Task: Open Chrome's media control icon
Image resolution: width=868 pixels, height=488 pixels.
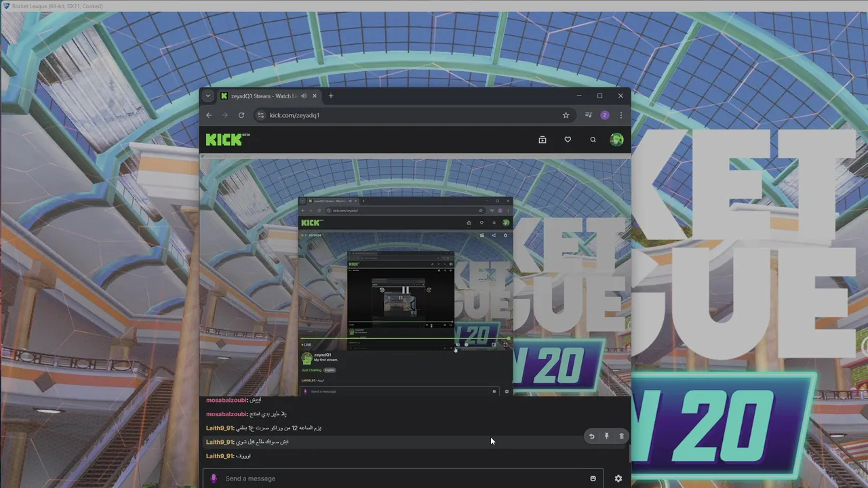Action: [x=589, y=115]
